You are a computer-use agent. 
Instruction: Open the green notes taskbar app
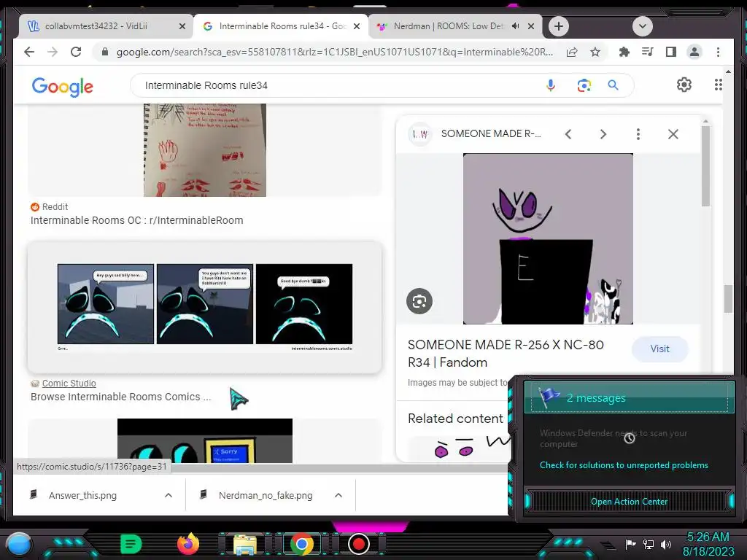coord(131,544)
